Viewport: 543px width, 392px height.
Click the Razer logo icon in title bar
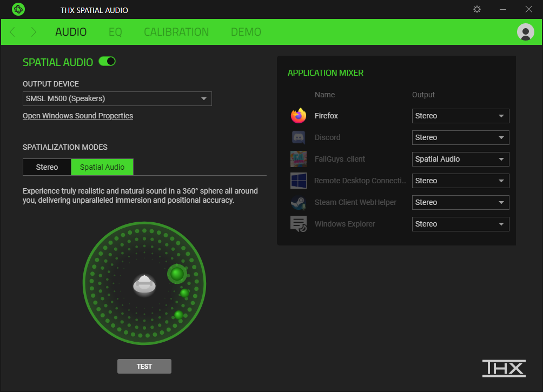click(18, 9)
